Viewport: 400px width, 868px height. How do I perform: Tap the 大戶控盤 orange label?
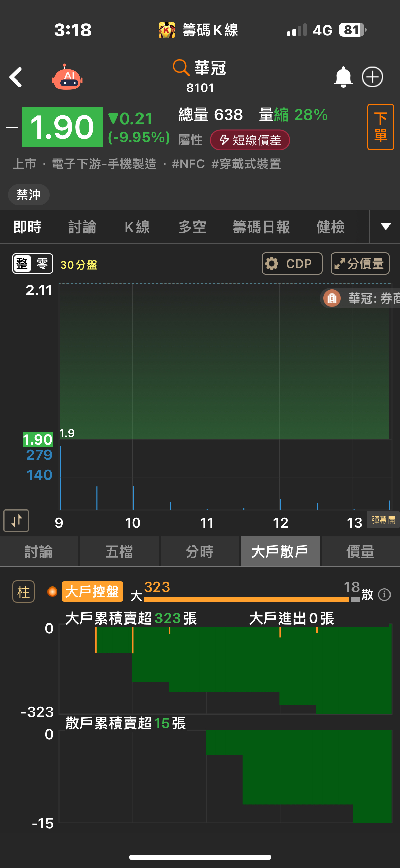[x=92, y=592]
